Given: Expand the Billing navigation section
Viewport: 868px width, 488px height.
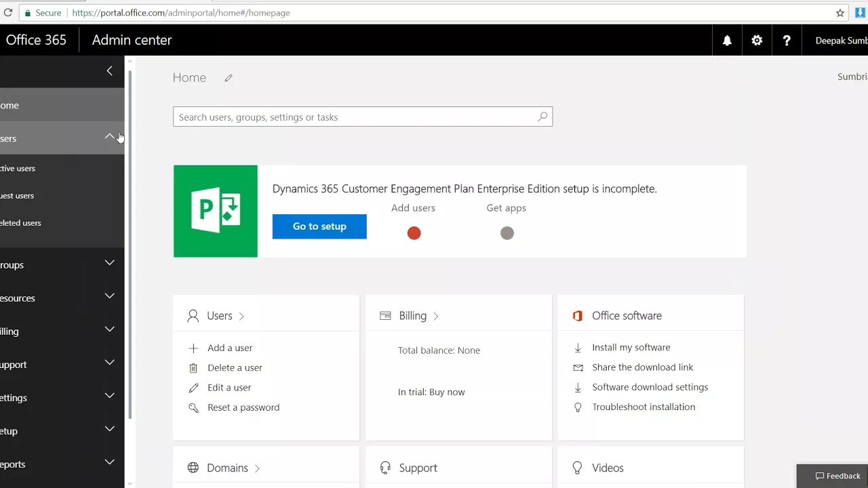Looking at the screenshot, I should (x=110, y=329).
